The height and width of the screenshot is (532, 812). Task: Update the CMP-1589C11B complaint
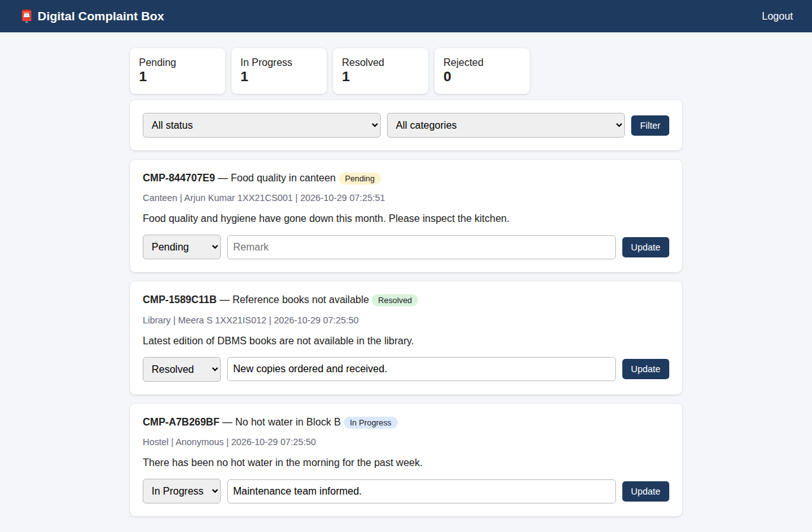pos(646,369)
